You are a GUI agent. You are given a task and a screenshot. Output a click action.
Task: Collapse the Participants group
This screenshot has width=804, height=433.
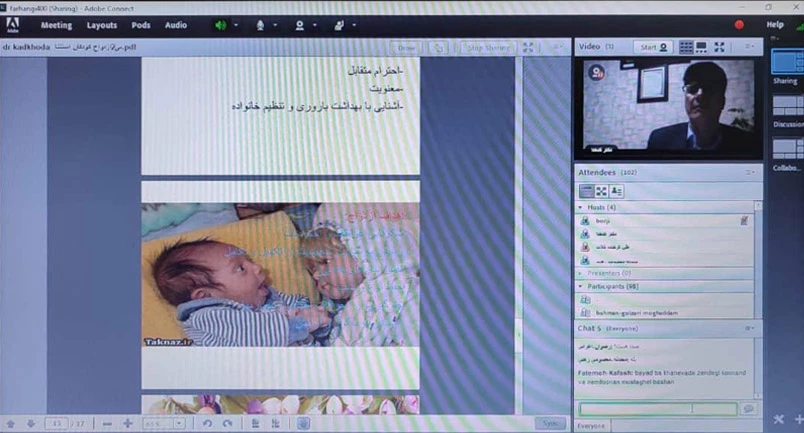pyautogui.click(x=581, y=285)
